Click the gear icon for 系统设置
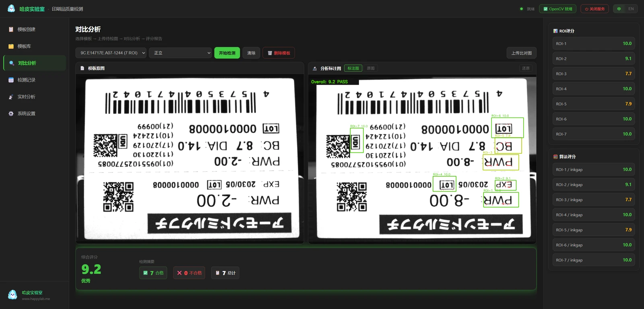 pyautogui.click(x=11, y=113)
